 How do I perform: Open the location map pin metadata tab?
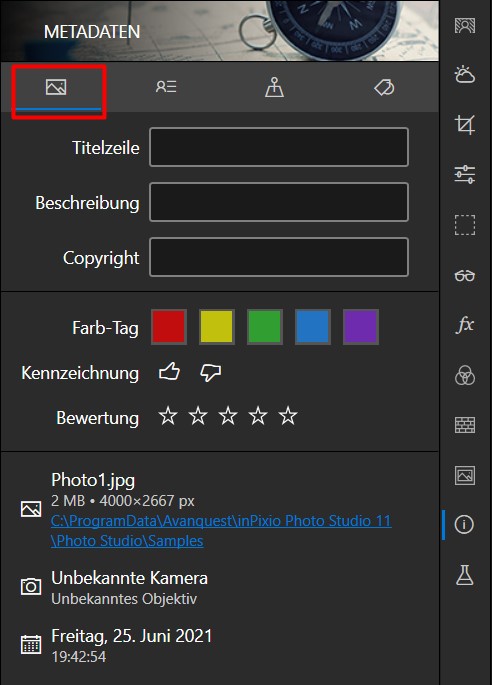pyautogui.click(x=274, y=87)
